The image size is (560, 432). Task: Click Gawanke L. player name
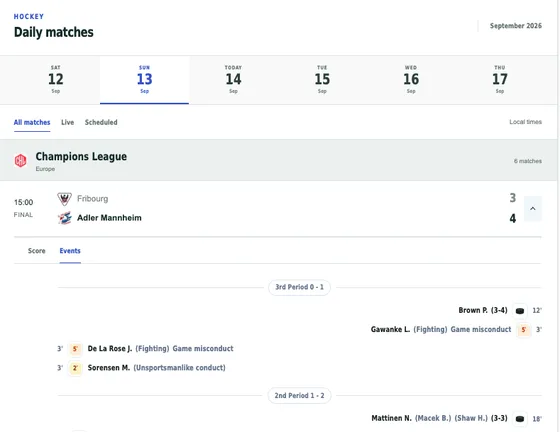coord(390,330)
